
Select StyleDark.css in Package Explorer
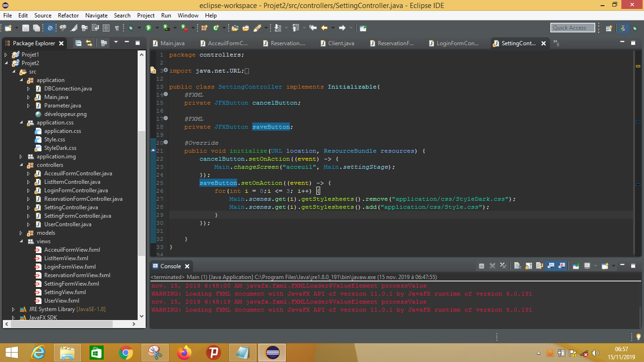point(60,148)
